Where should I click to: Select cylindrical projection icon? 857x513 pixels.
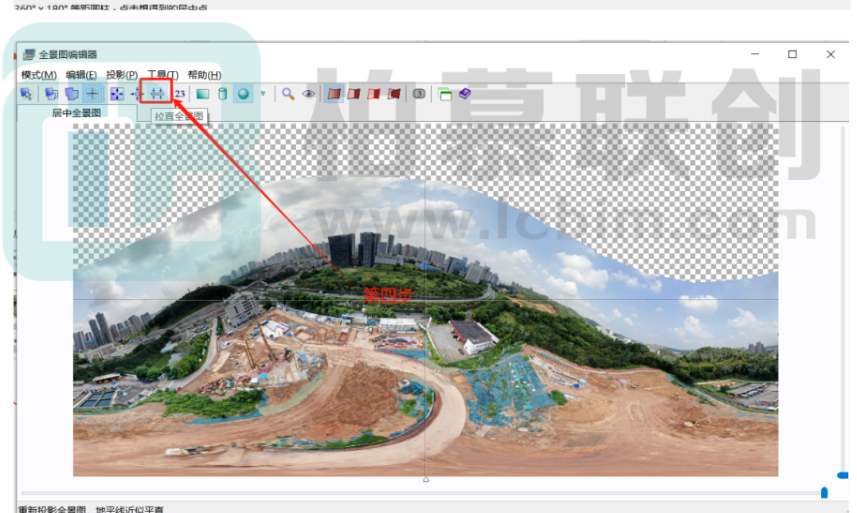tap(222, 94)
